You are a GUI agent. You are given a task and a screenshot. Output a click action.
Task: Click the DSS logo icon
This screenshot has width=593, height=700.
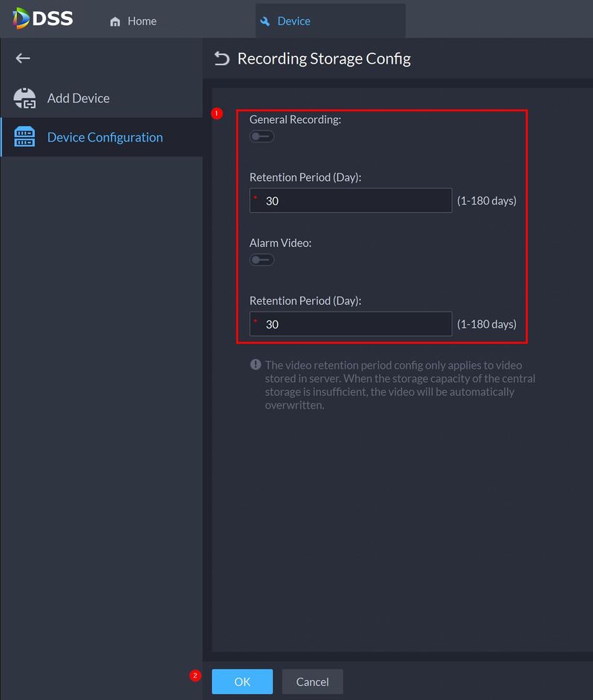coord(21,18)
